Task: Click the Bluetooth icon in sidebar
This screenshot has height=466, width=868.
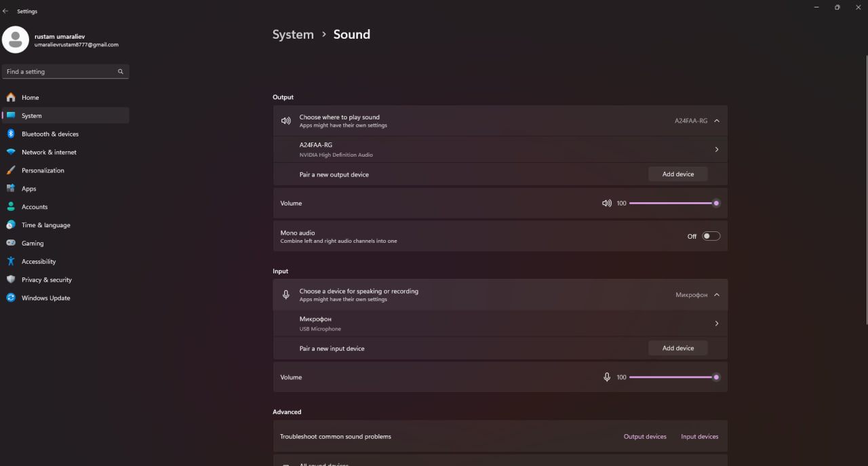Action: coord(11,134)
